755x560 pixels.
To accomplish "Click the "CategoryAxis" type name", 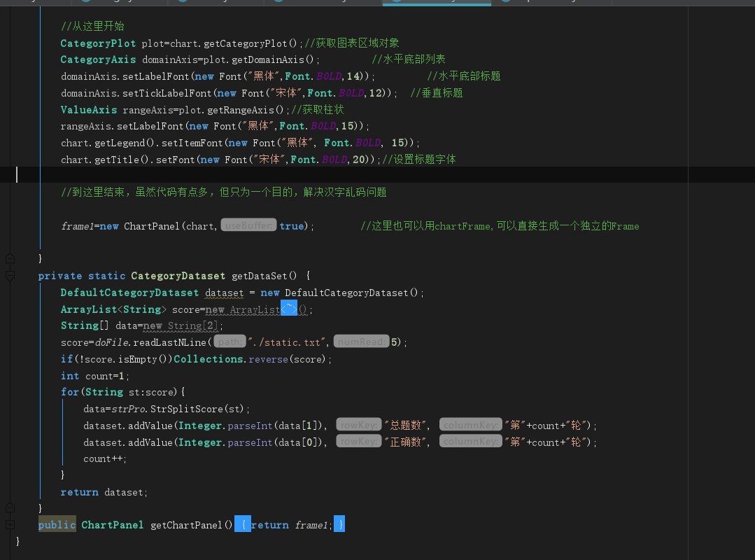I will [x=98, y=59].
